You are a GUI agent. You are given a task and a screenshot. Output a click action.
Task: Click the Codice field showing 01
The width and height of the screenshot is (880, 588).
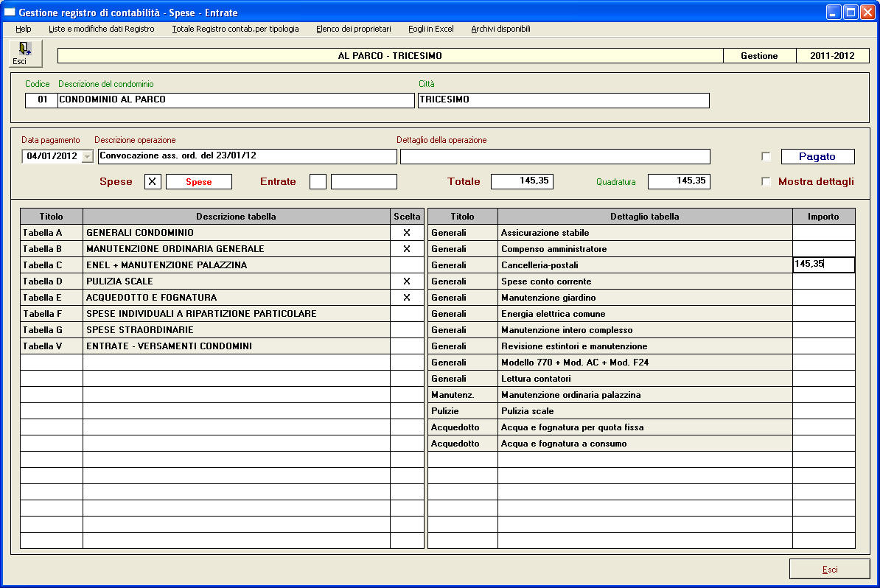coord(41,100)
